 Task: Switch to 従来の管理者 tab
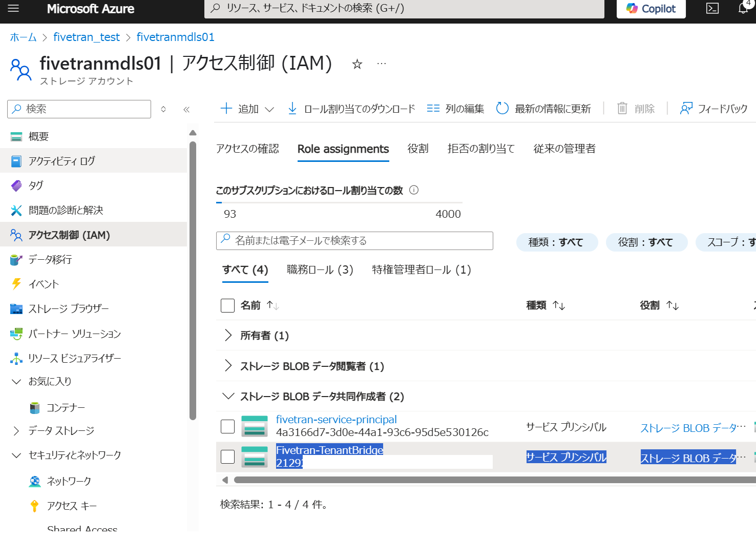[564, 149]
